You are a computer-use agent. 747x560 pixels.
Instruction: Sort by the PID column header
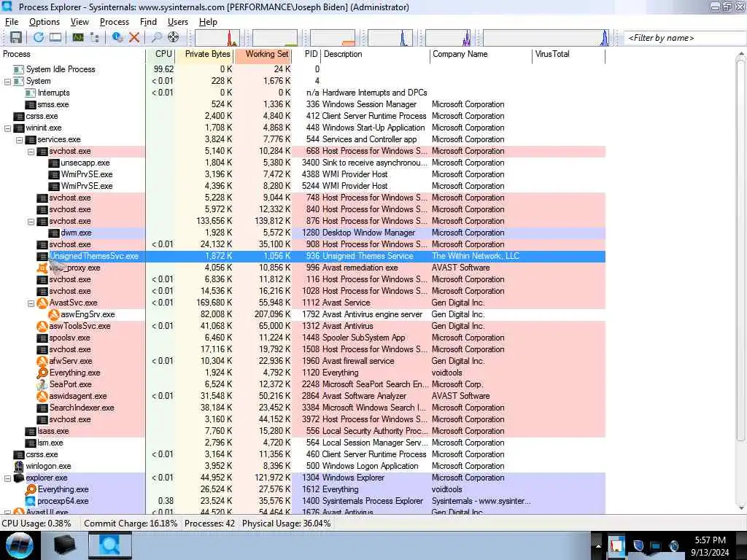(x=307, y=54)
